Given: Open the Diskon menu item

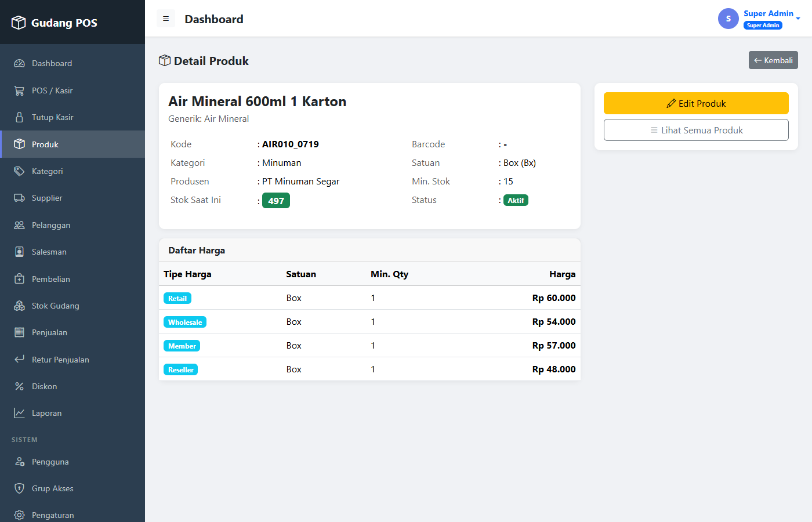Looking at the screenshot, I should (72, 386).
